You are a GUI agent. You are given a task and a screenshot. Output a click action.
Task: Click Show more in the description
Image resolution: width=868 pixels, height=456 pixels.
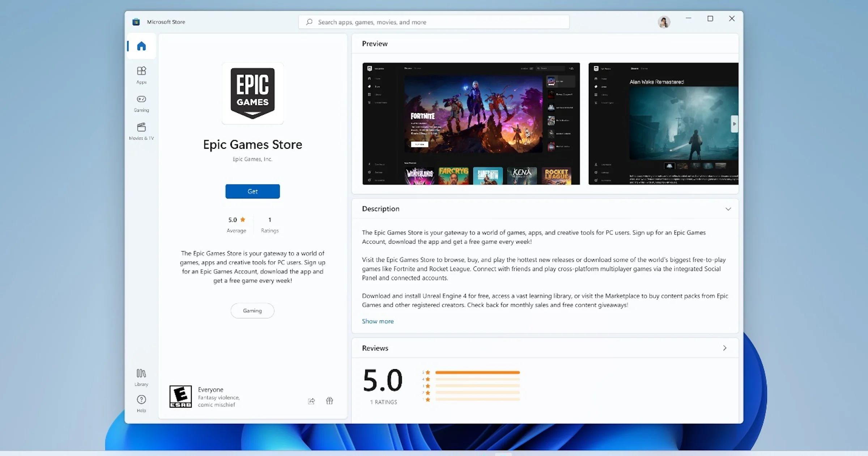pyautogui.click(x=378, y=321)
